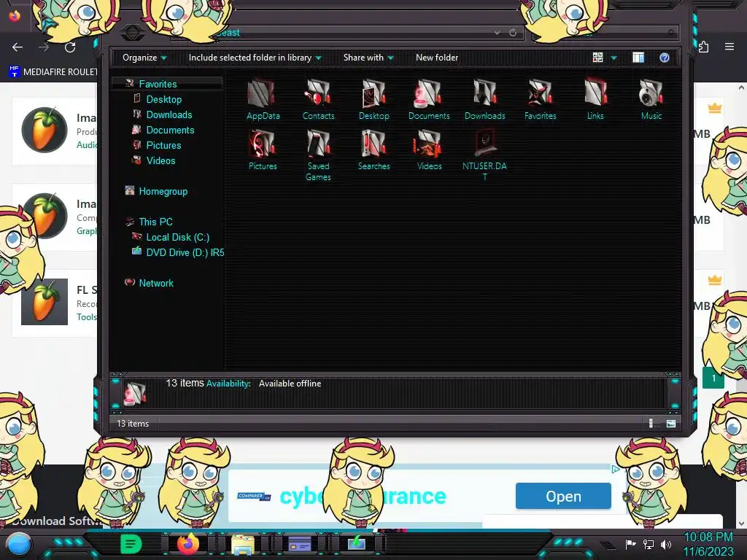747x560 pixels.
Task: Open File Explorer taskbar icon
Action: (243, 544)
